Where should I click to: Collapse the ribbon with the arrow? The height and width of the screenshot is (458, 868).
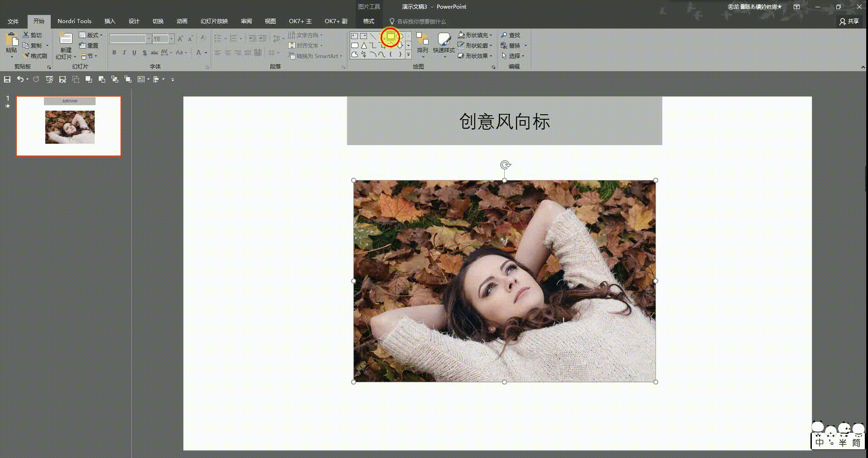point(863,67)
